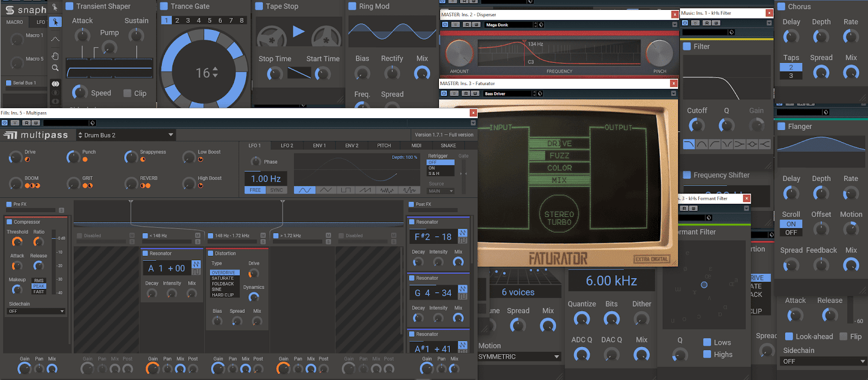This screenshot has height=380, width=868.
Task: Click the Trance Gate pattern 3 selector
Action: [x=188, y=20]
